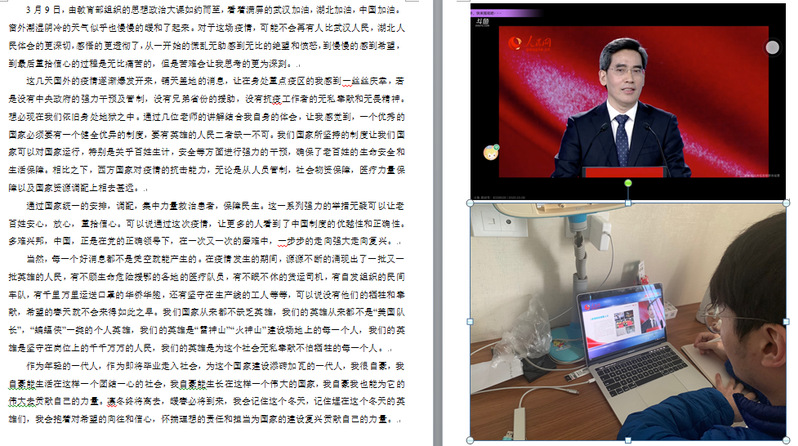Viewport: 798px width, 446px height.
Task: Click the phrase "障以及国家资源调配上相去甚远"
Action: point(73,188)
